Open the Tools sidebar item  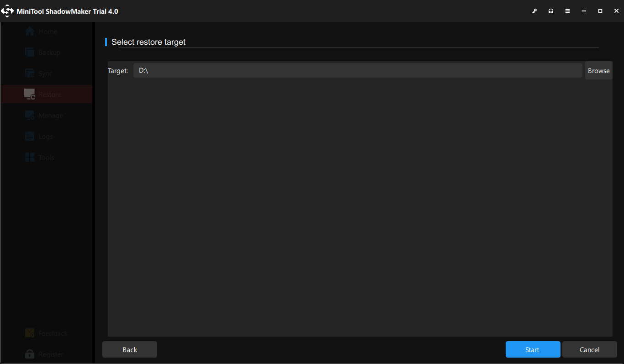pos(47,158)
